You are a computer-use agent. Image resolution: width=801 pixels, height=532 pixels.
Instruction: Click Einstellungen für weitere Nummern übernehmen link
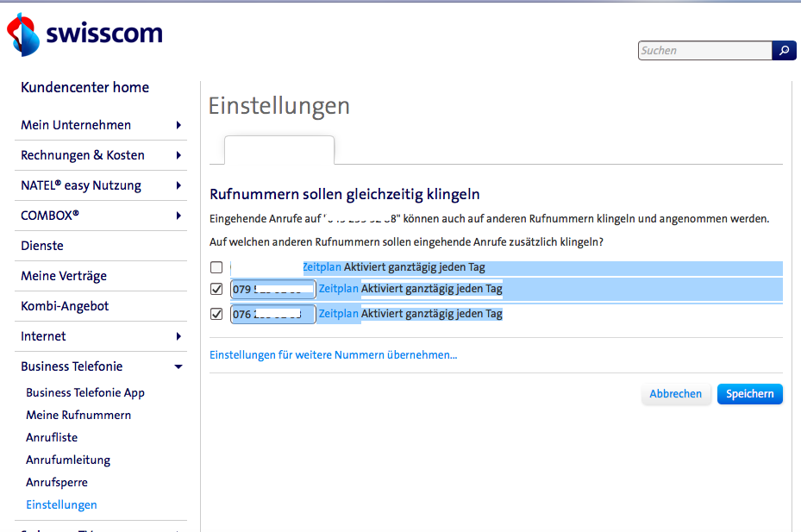(x=333, y=354)
